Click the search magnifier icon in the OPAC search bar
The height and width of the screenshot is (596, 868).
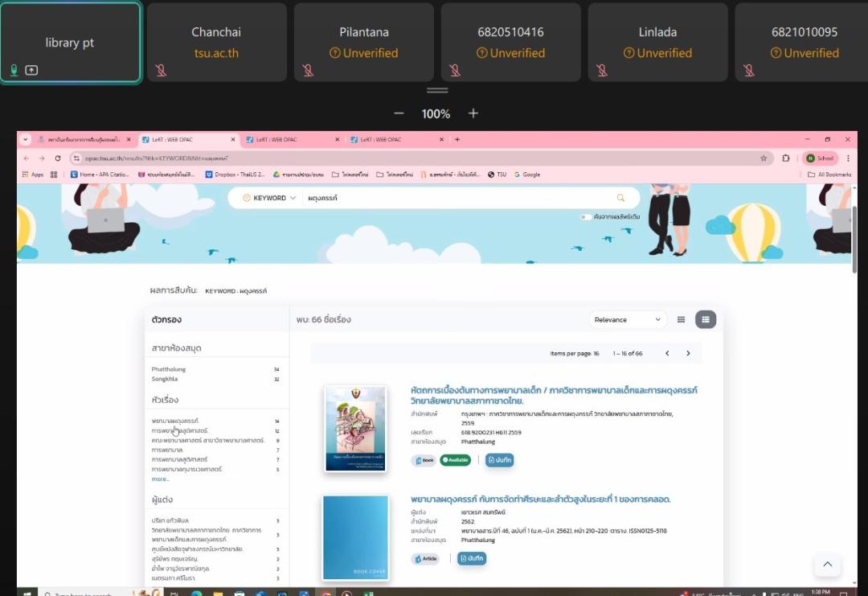(x=620, y=198)
